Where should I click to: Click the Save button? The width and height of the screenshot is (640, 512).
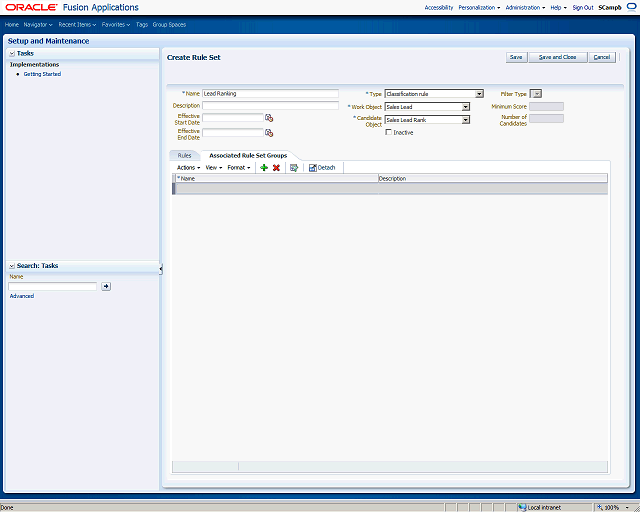tap(516, 57)
